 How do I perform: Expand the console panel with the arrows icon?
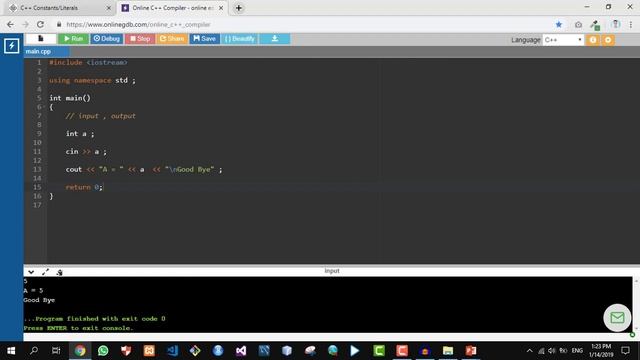(45, 272)
